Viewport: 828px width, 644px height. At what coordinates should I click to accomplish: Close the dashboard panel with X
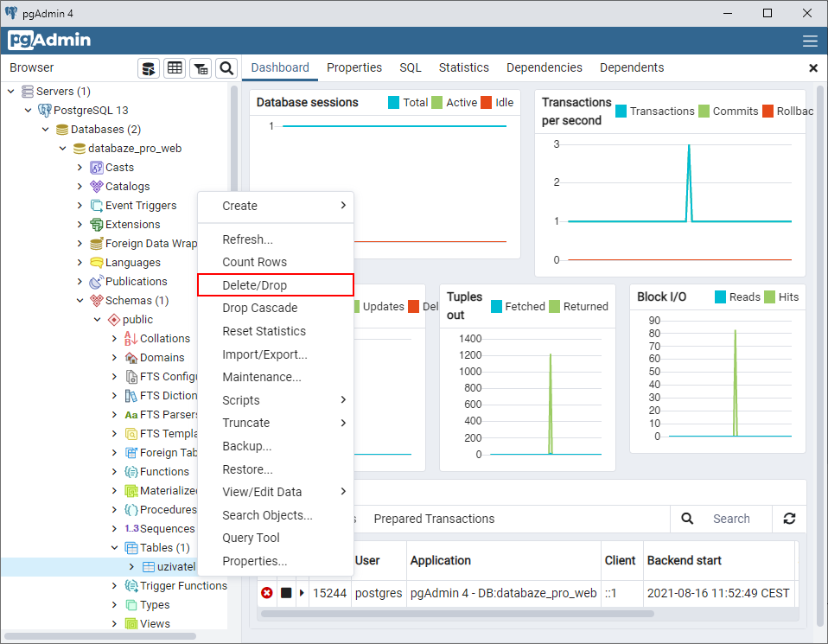point(812,68)
